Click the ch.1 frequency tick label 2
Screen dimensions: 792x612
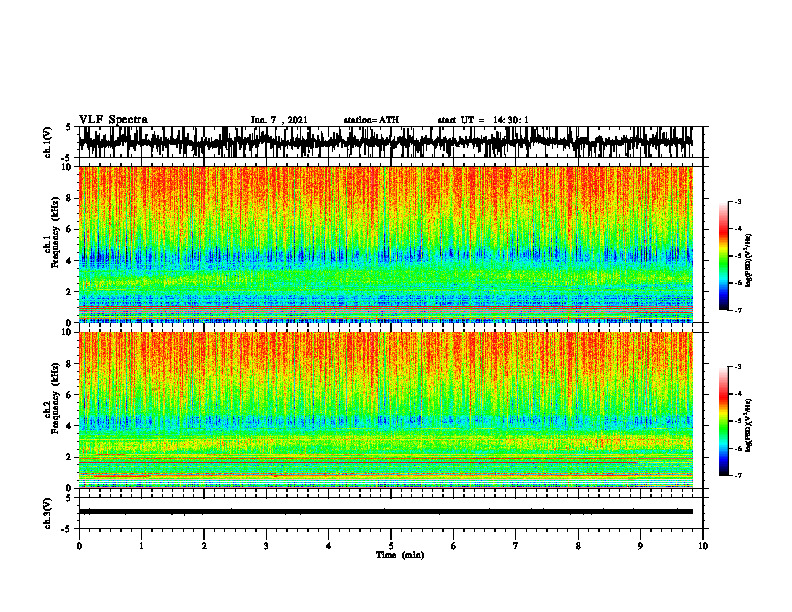70,291
